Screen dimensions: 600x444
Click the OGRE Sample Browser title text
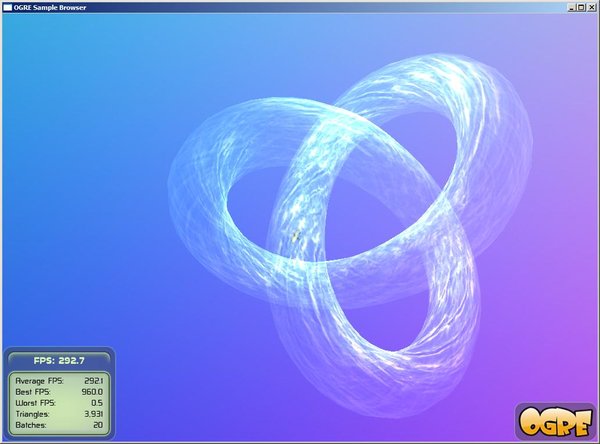(50, 7)
